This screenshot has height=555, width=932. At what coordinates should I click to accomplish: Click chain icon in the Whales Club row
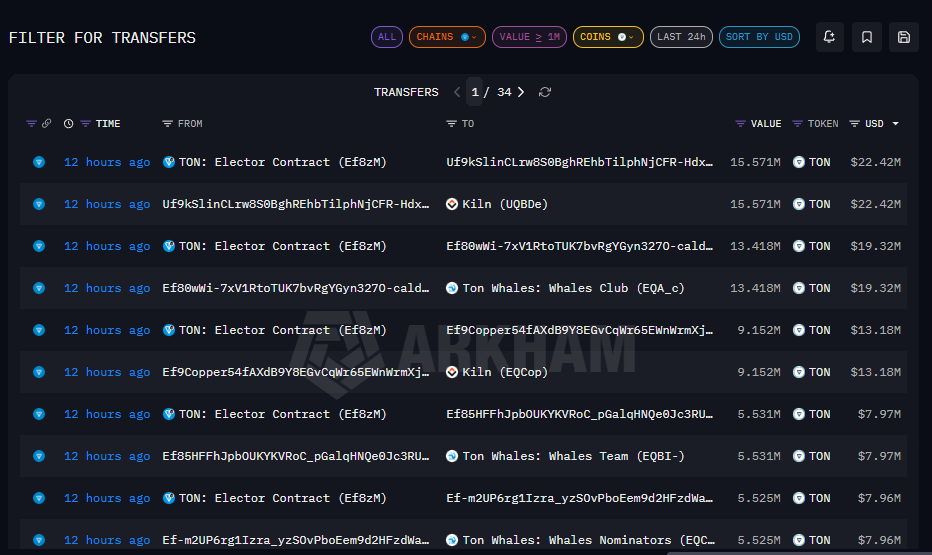39,288
